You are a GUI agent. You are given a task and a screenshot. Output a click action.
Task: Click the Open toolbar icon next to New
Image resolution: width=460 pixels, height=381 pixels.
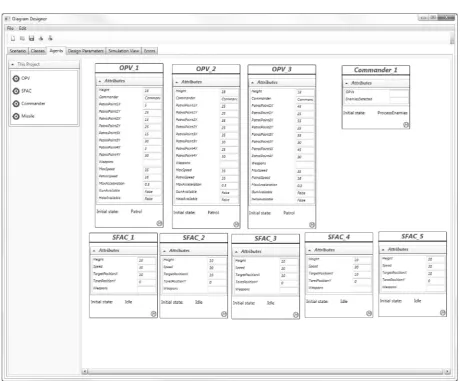coord(22,38)
